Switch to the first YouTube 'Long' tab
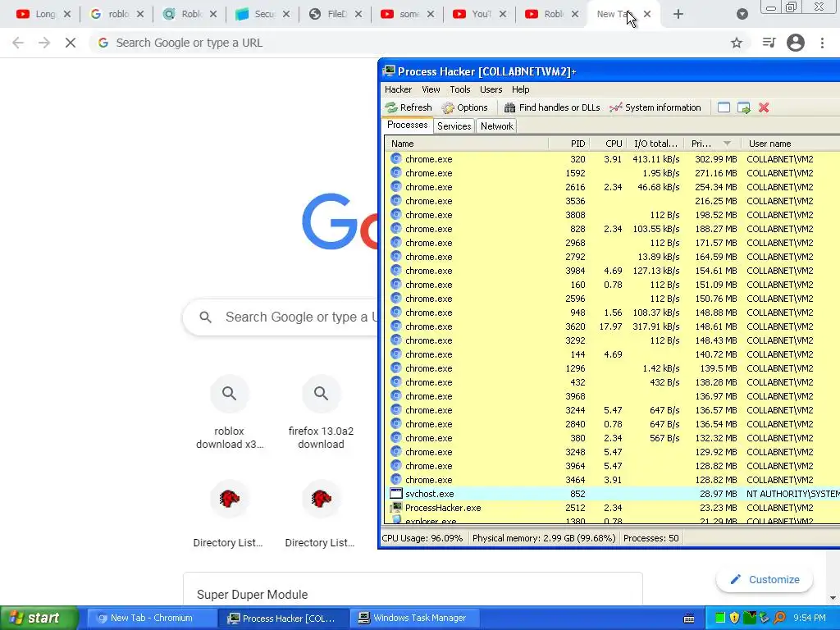The image size is (840, 630). pyautogui.click(x=43, y=15)
